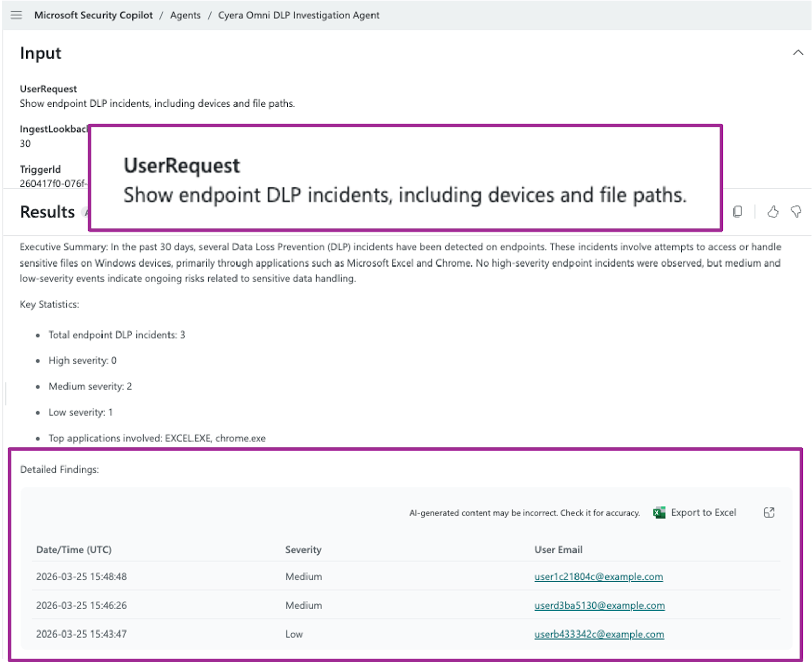This screenshot has width=812, height=664.
Task: Select Cyera Omni DLP Investigation Agent breadcrumb
Action: click(x=298, y=15)
